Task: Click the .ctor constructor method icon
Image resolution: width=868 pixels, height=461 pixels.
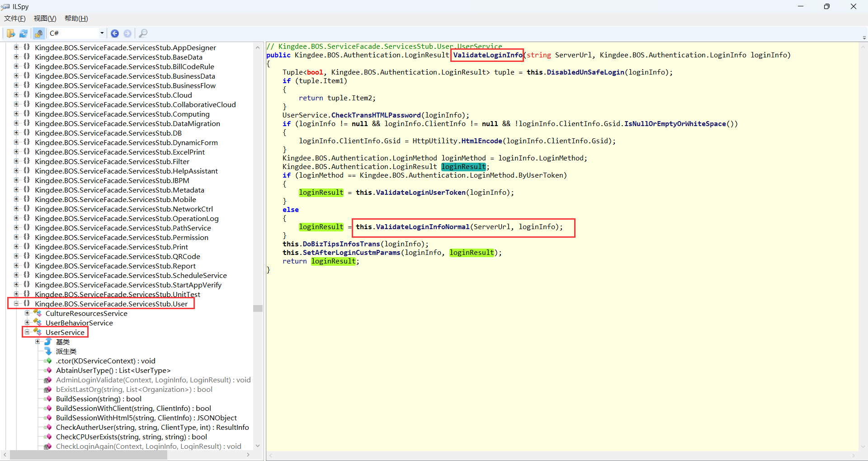Action: click(48, 361)
